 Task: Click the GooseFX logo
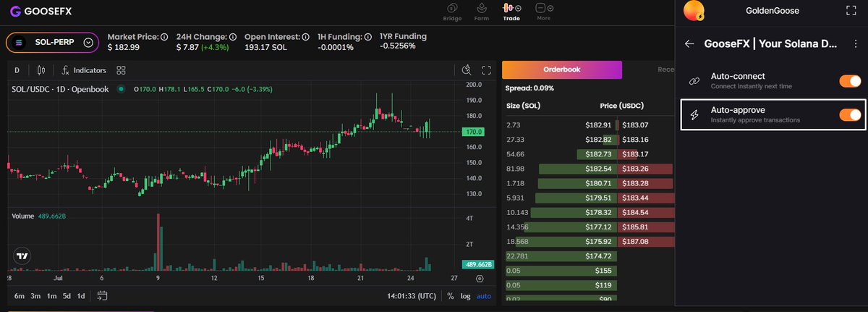pos(41,12)
